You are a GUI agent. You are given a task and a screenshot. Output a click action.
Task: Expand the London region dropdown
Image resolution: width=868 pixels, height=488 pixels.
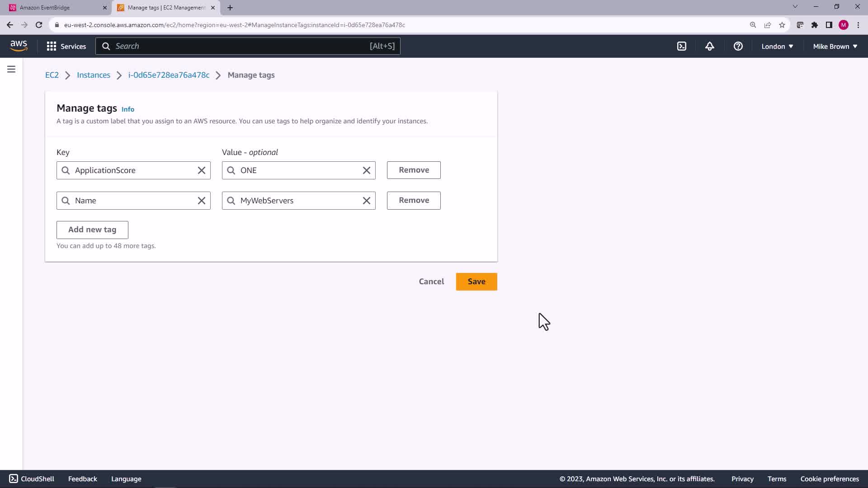pos(777,46)
